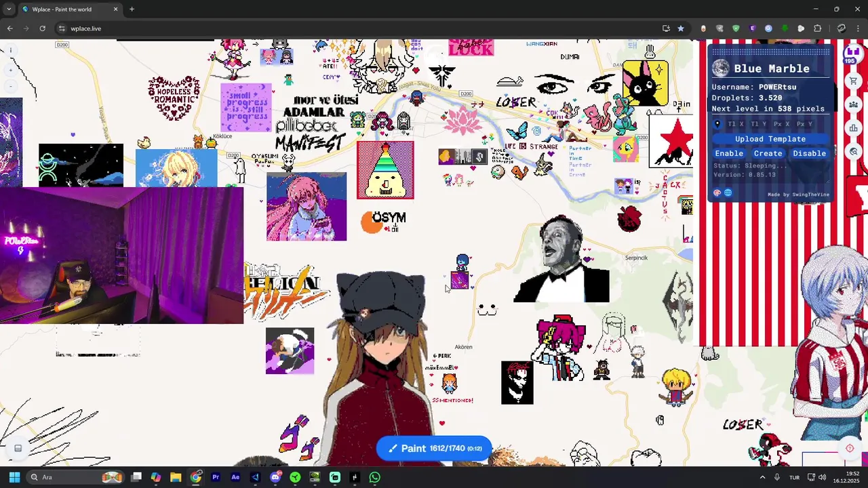Open Discord from taskbar
This screenshot has height=488, width=868.
click(x=275, y=477)
